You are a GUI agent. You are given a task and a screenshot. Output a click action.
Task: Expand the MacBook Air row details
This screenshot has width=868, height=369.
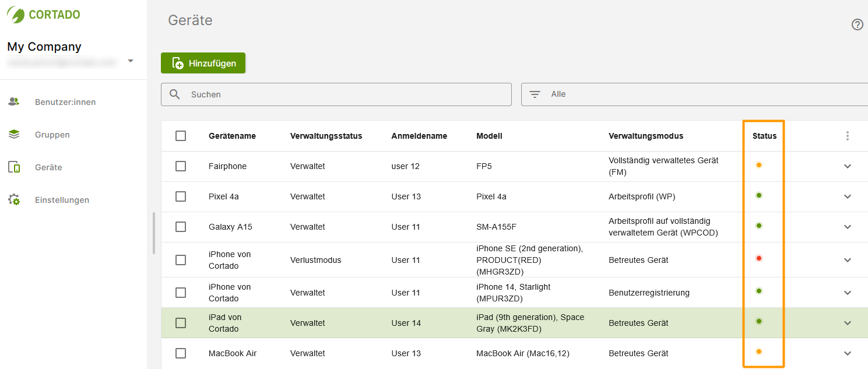(848, 353)
